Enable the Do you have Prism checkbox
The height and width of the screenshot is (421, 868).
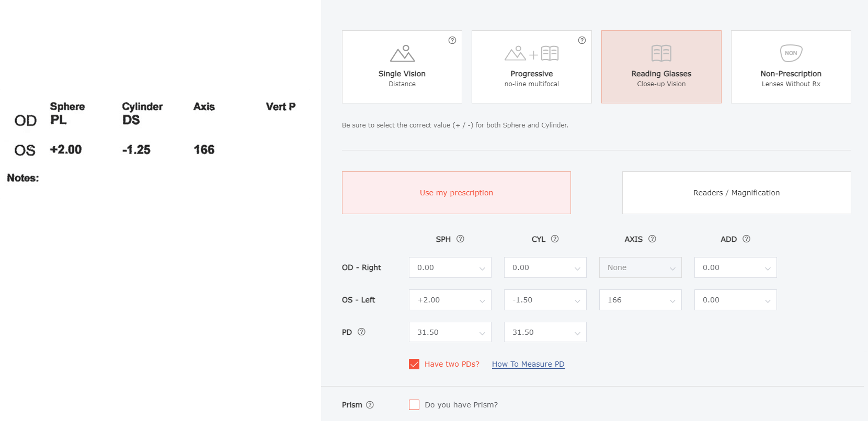click(x=414, y=405)
